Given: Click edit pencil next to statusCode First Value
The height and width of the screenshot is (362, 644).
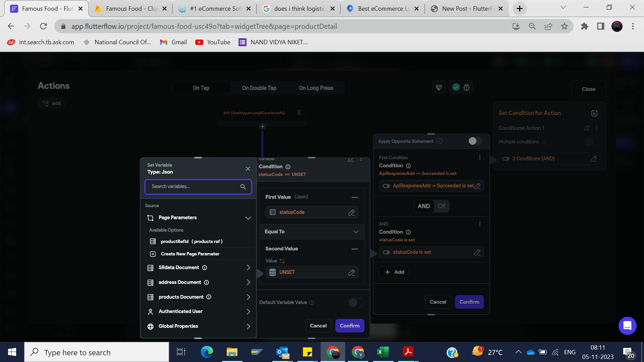Looking at the screenshot, I should [x=351, y=213].
